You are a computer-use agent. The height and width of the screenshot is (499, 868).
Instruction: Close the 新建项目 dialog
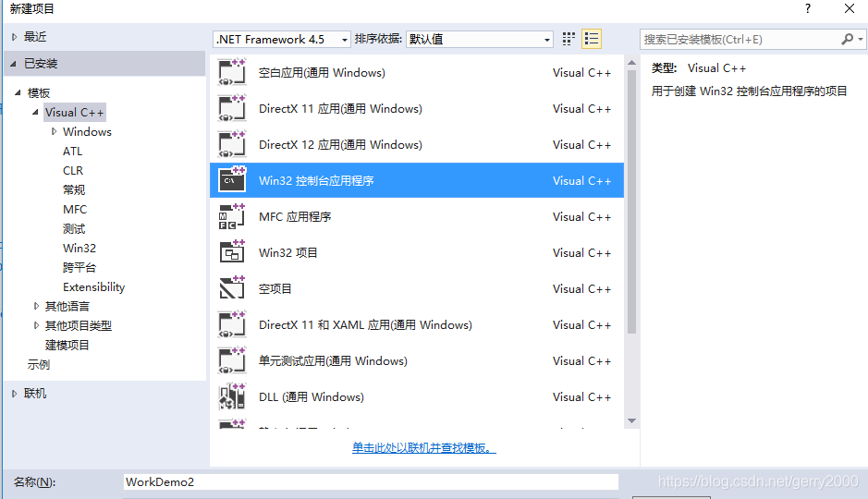(x=850, y=8)
